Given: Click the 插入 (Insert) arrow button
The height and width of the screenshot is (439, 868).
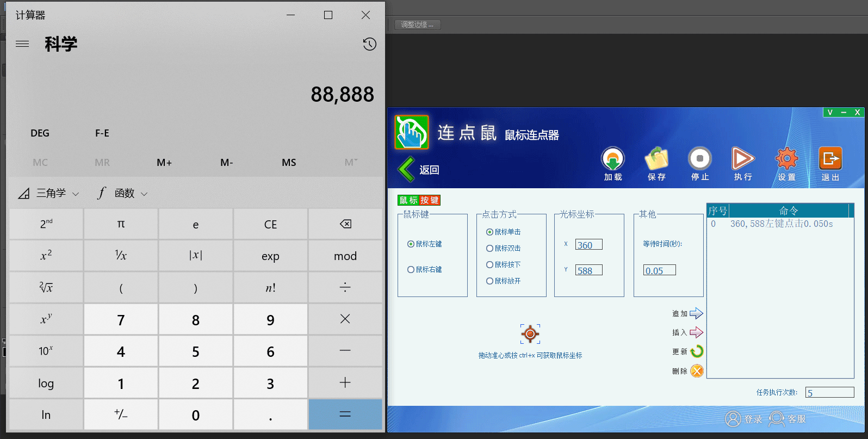Looking at the screenshot, I should click(x=697, y=332).
